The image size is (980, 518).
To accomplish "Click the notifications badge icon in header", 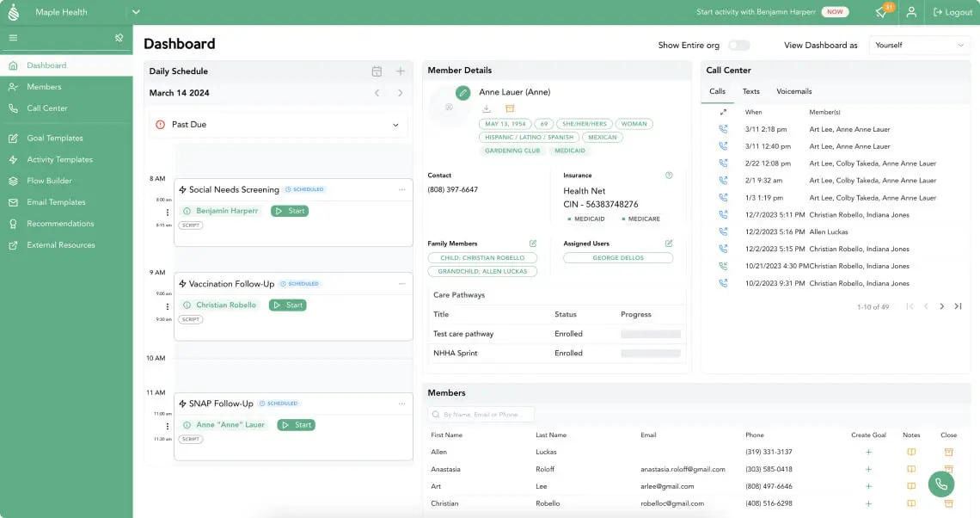I will [882, 13].
